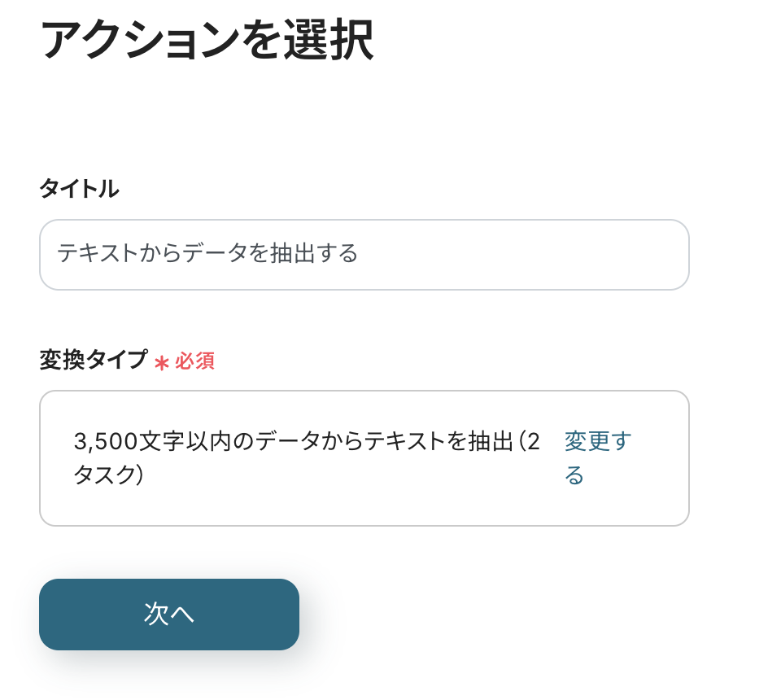Image resolution: width=781 pixels, height=700 pixels.
Task: Click the red required asterisk icon
Action: pyautogui.click(x=162, y=363)
